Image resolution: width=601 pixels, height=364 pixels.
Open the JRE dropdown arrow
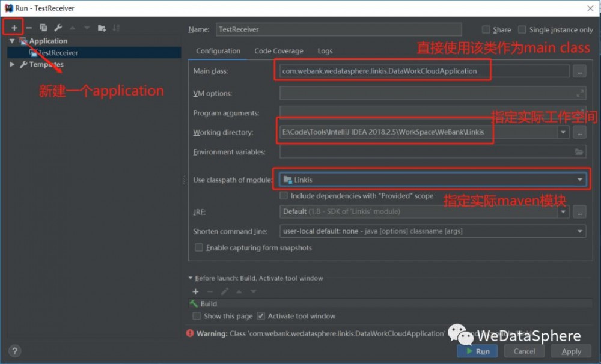563,211
